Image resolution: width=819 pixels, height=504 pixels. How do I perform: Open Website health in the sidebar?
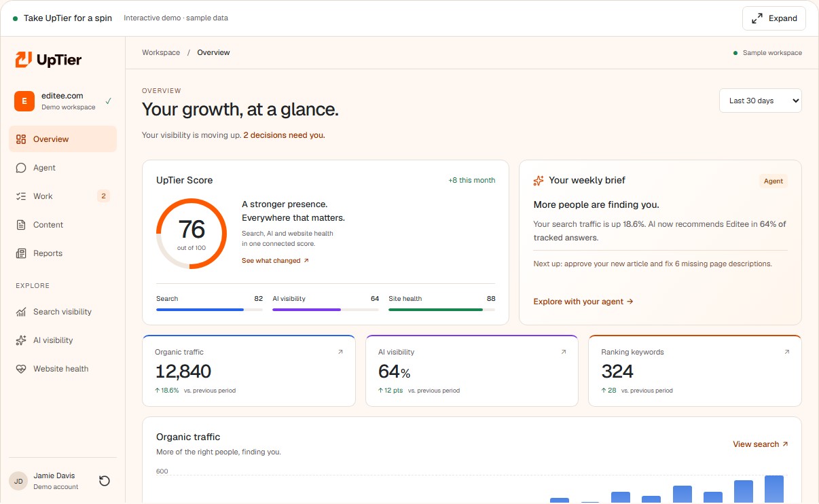[62, 369]
